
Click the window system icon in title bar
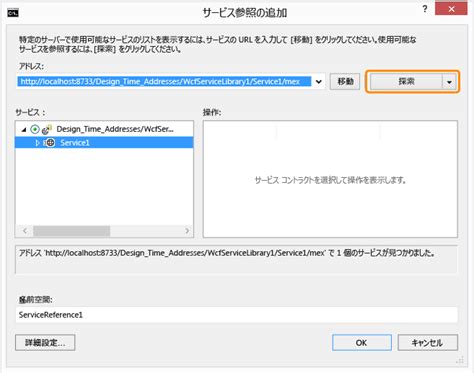tap(13, 13)
